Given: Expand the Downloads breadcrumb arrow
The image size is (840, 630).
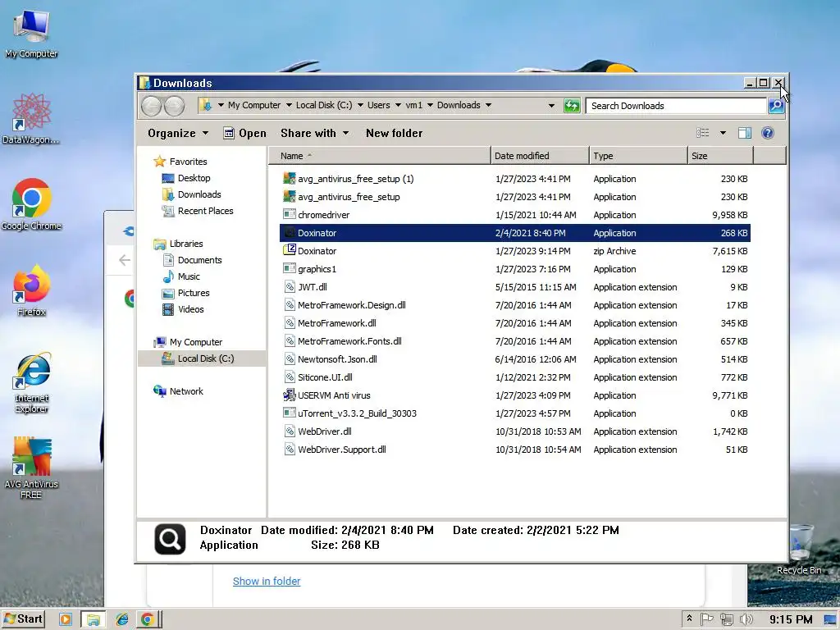Looking at the screenshot, I should (x=488, y=105).
